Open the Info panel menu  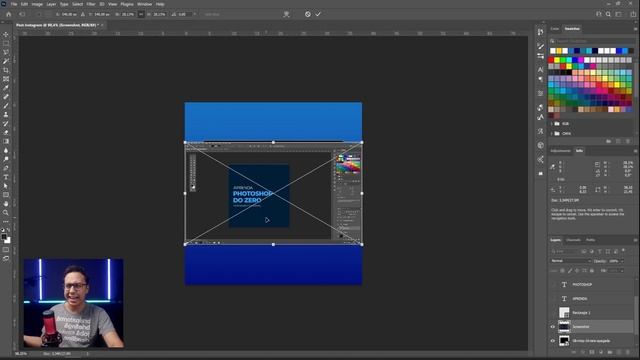[x=635, y=151]
